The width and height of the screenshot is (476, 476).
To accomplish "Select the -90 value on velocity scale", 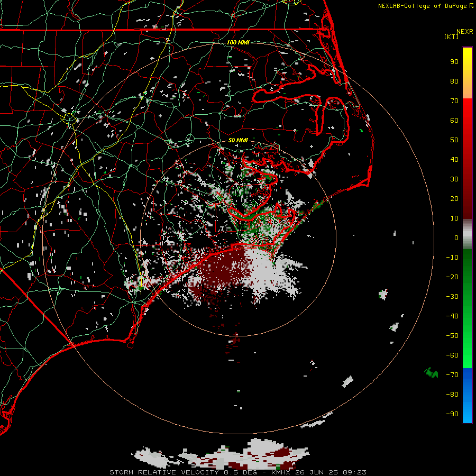I will pyautogui.click(x=452, y=414).
